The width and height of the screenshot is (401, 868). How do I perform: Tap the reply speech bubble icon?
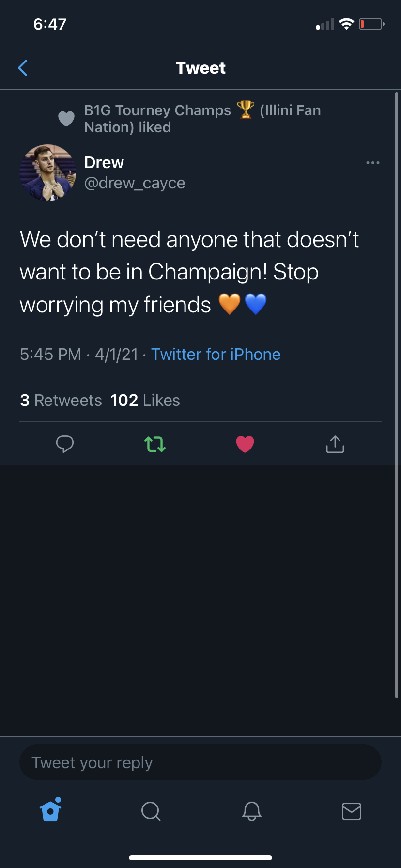(65, 444)
